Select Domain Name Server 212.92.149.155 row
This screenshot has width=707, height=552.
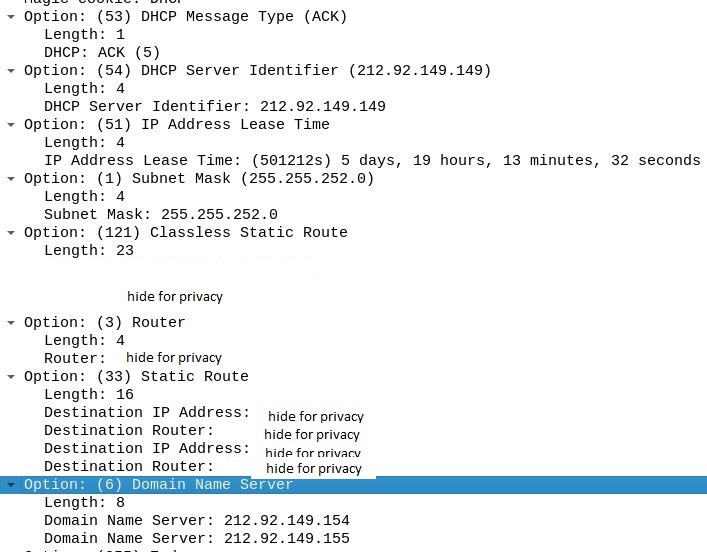coord(196,538)
